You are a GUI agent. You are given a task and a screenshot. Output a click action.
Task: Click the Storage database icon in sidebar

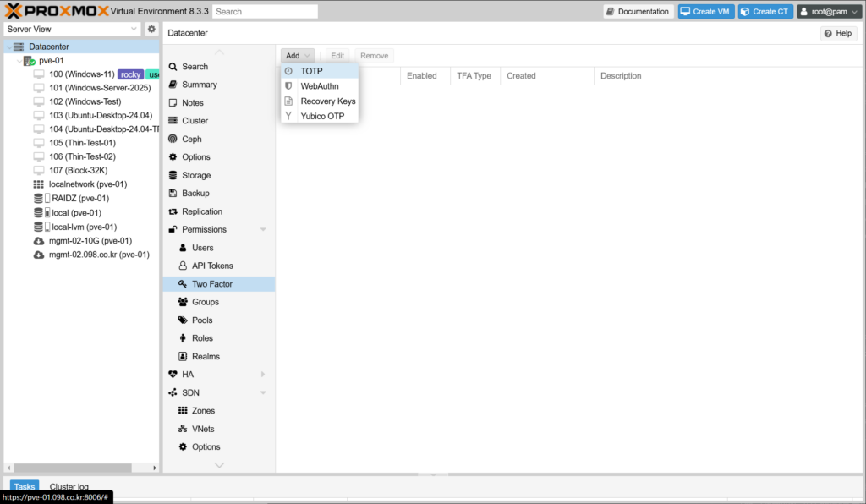pos(173,175)
